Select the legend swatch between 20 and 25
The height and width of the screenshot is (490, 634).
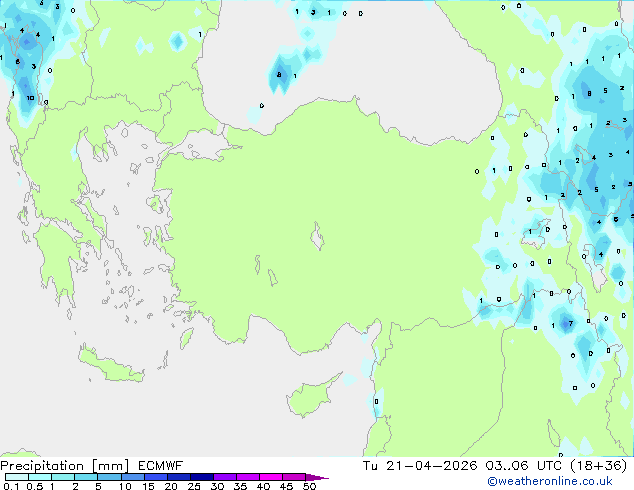click(178, 477)
